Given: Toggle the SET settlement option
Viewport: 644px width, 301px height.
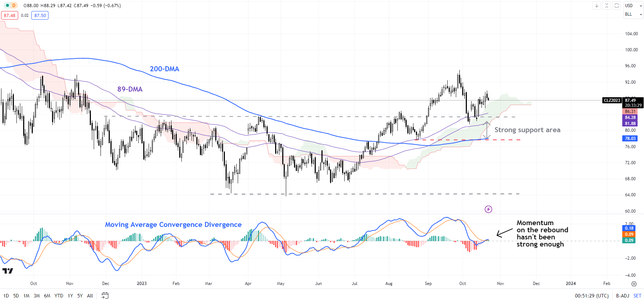Looking at the screenshot, I should pyautogui.click(x=637, y=296).
